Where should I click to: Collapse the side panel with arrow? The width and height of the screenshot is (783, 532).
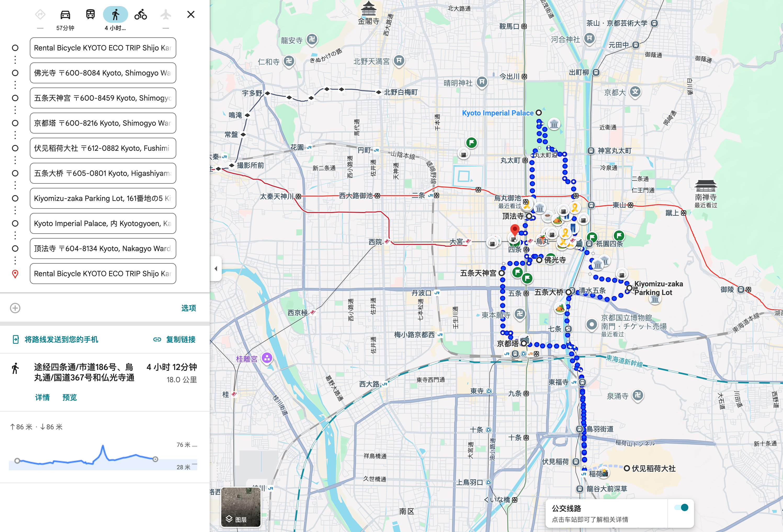216,269
